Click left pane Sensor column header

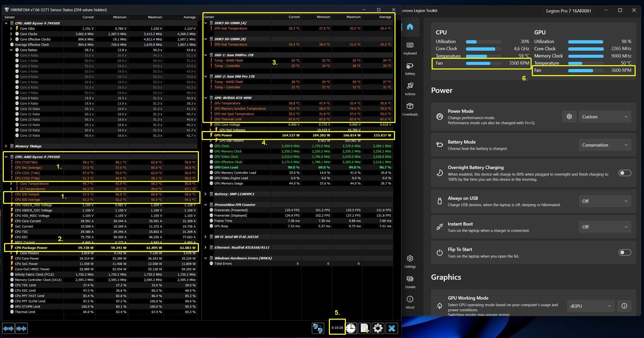pos(33,17)
